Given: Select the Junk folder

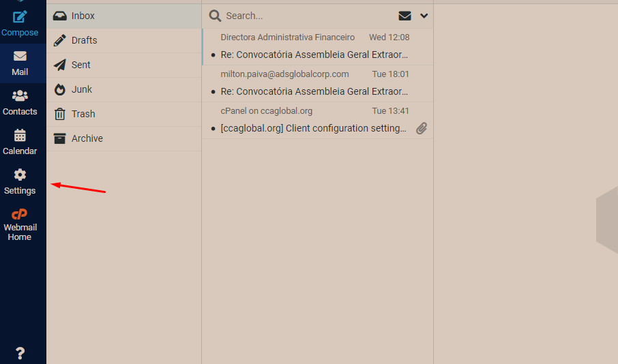Looking at the screenshot, I should pyautogui.click(x=124, y=89).
